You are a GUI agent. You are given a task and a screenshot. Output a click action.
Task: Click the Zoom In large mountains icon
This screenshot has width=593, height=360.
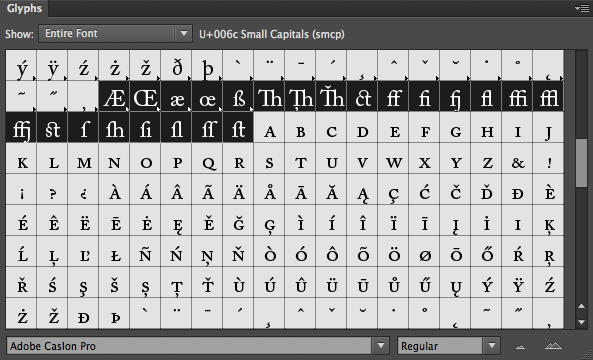pyautogui.click(x=553, y=345)
